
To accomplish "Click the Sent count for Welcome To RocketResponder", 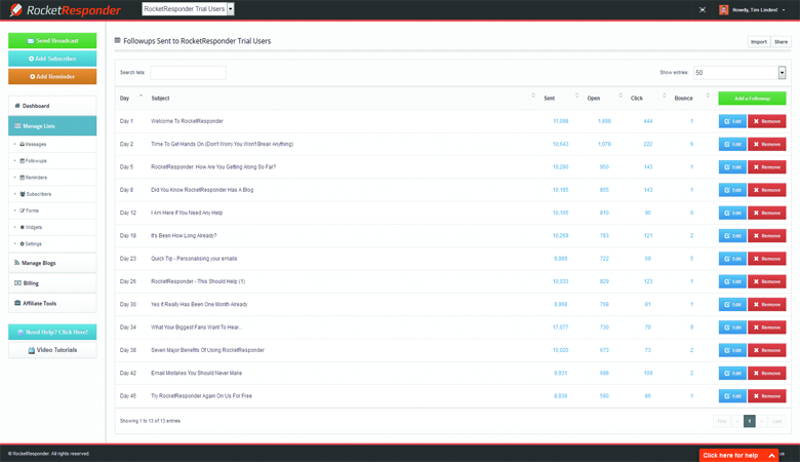I will (x=560, y=121).
